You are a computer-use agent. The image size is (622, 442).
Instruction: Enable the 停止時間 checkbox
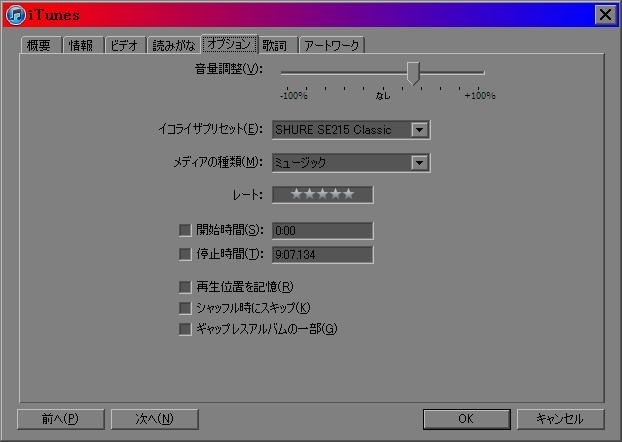pyautogui.click(x=185, y=254)
